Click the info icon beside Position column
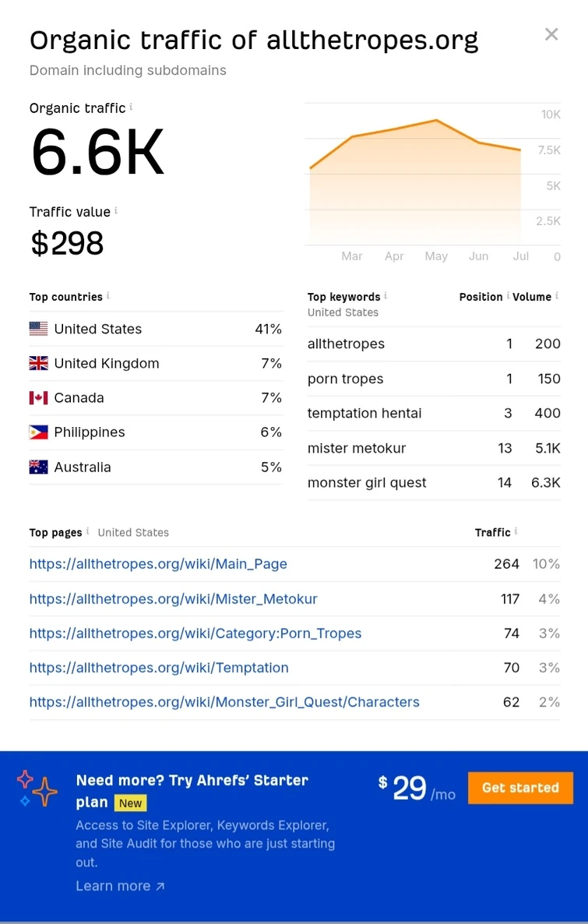Screen dimensions: 588x924 [508, 295]
